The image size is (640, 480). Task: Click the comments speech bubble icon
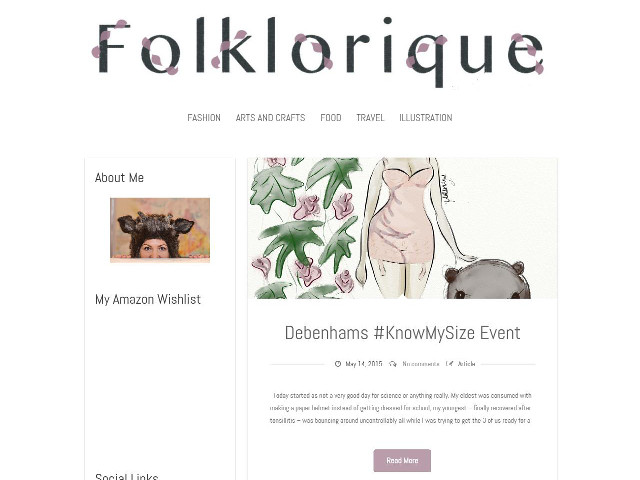click(x=393, y=364)
